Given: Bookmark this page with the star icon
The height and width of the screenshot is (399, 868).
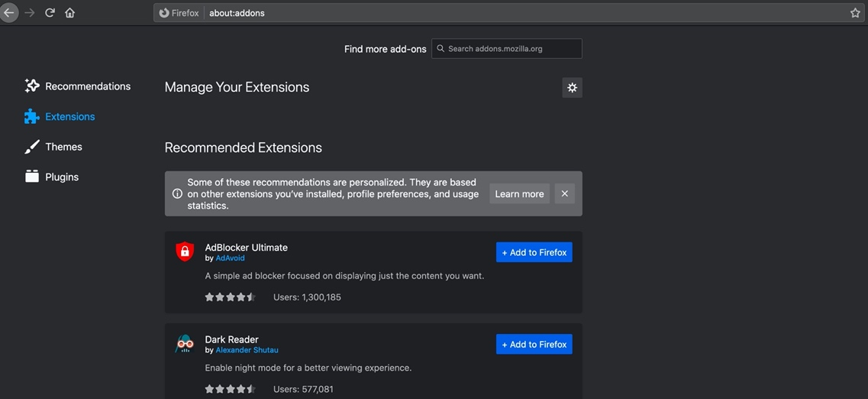Looking at the screenshot, I should click(855, 13).
